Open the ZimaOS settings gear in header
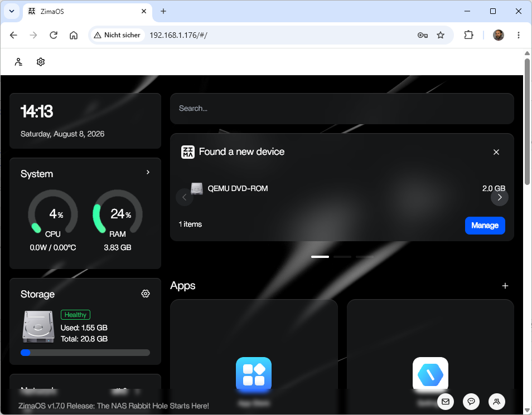The width and height of the screenshot is (532, 415). [x=41, y=62]
